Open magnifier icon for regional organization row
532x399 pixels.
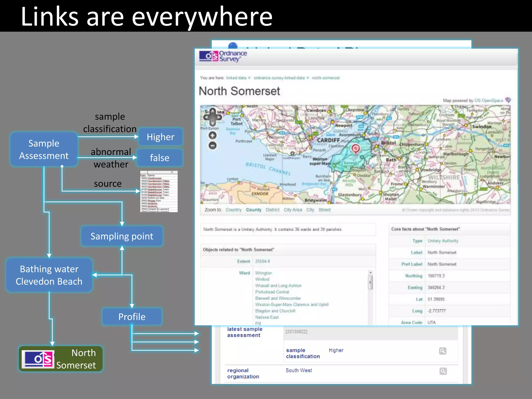(x=443, y=371)
